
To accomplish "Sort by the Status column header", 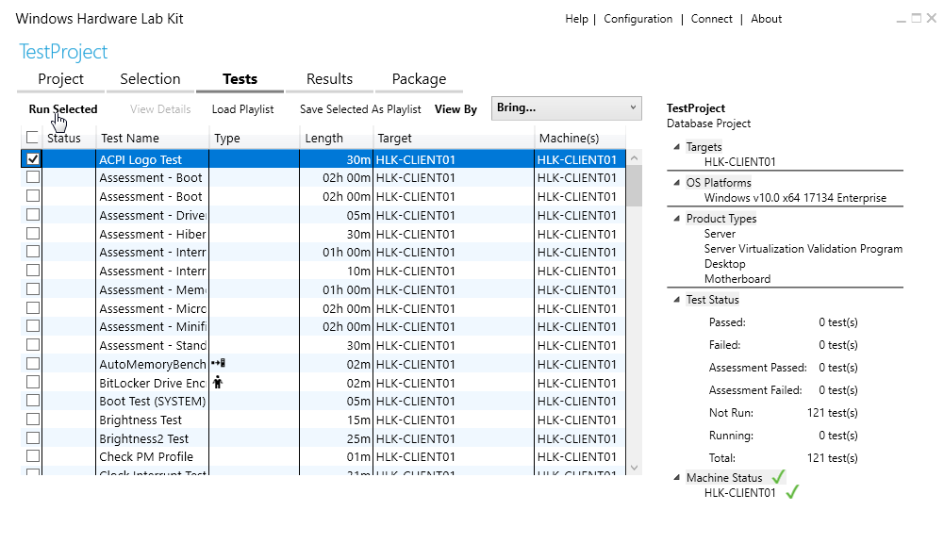I will 64,138.
